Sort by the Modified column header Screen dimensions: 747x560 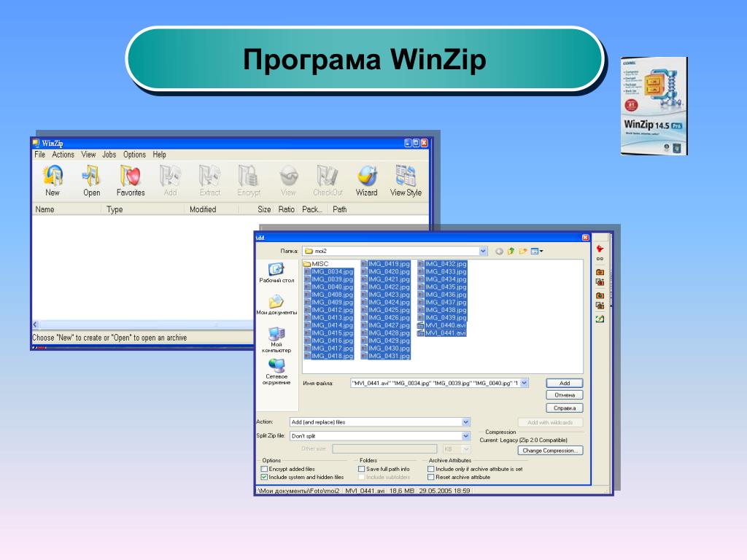(211, 209)
